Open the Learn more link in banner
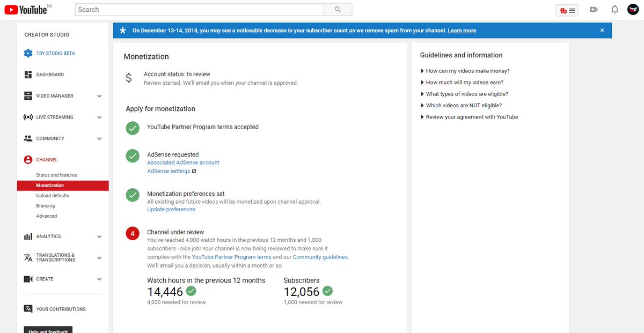644x333 pixels. point(462,31)
